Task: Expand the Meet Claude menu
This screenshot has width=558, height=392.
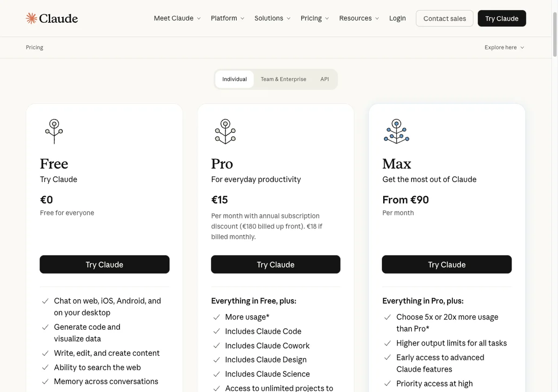Action: click(x=177, y=18)
